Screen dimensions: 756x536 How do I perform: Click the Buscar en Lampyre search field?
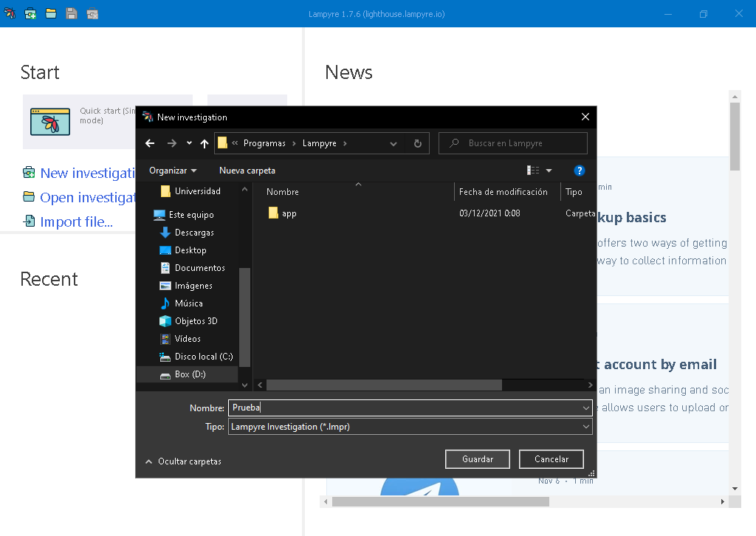pos(513,143)
